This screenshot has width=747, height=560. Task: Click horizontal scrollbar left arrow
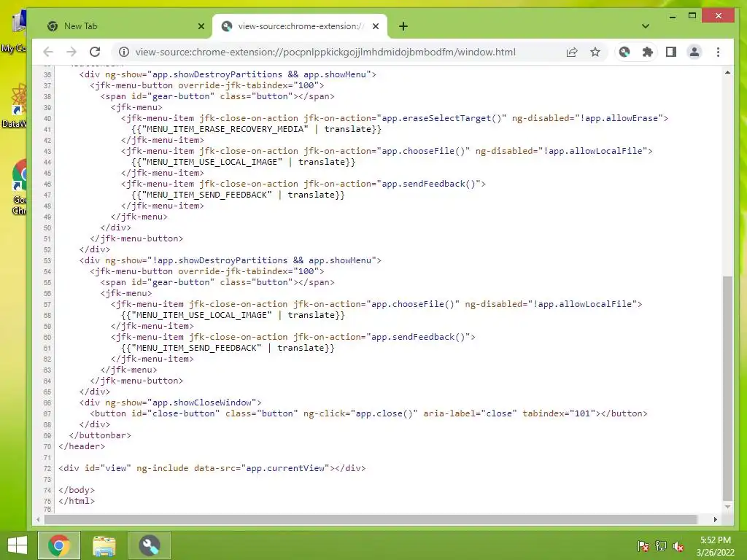[x=38, y=519]
